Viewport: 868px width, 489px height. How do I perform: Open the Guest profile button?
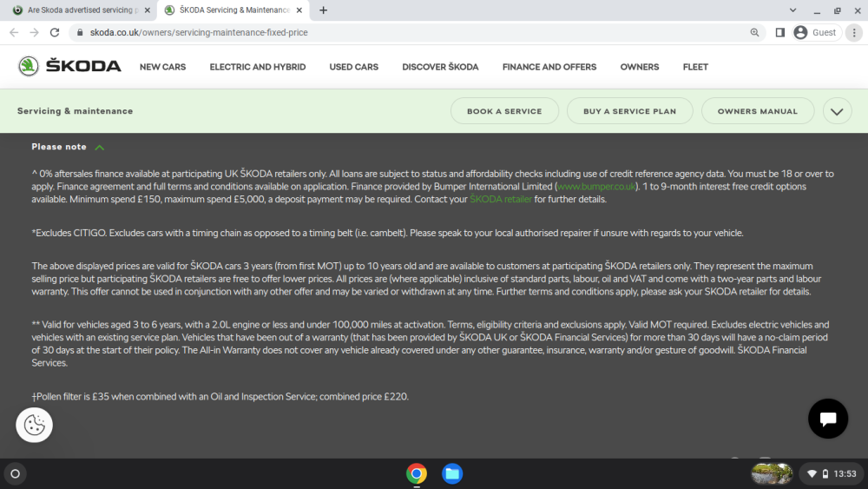click(815, 33)
